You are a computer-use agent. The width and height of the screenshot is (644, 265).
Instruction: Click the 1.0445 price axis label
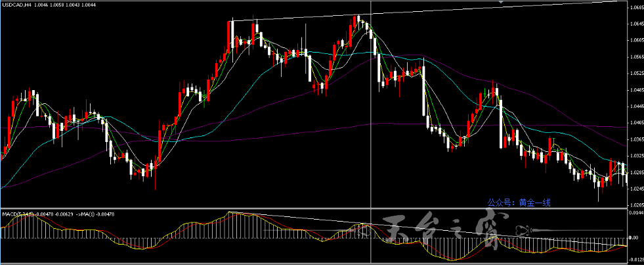[x=635, y=106]
